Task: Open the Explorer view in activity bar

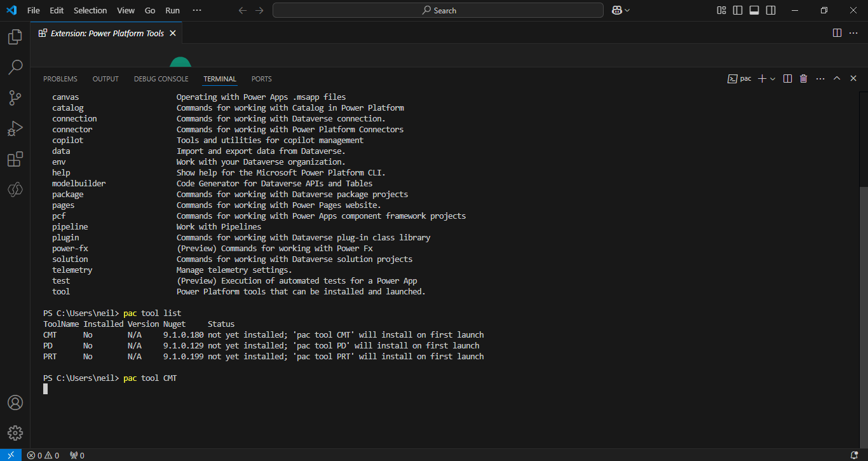Action: click(x=15, y=37)
